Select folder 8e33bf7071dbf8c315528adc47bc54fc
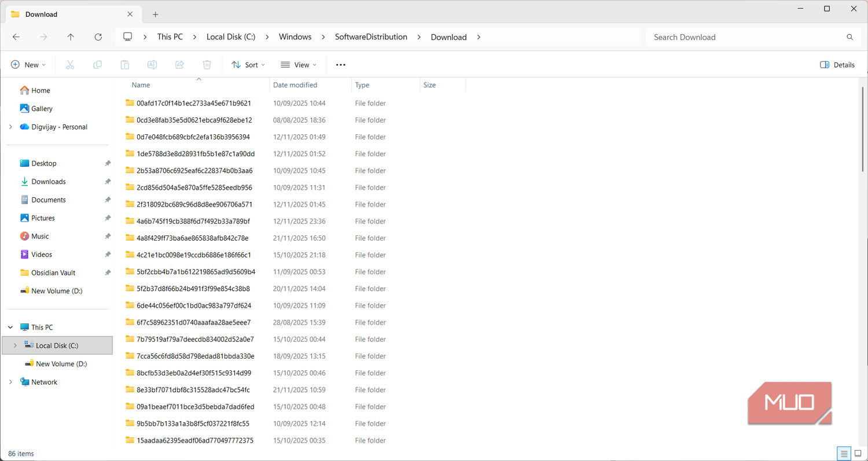The height and width of the screenshot is (461, 868). pos(193,390)
